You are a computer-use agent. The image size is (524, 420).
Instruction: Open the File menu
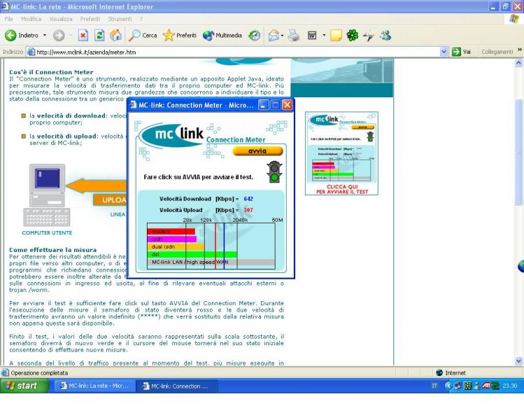(8, 19)
